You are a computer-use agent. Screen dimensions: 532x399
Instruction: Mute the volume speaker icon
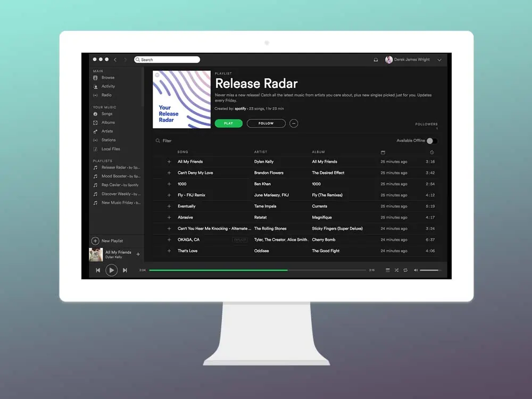(x=416, y=270)
